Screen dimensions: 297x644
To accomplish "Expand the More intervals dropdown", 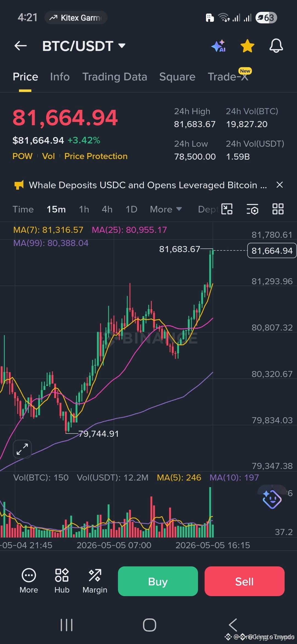I will point(166,209).
